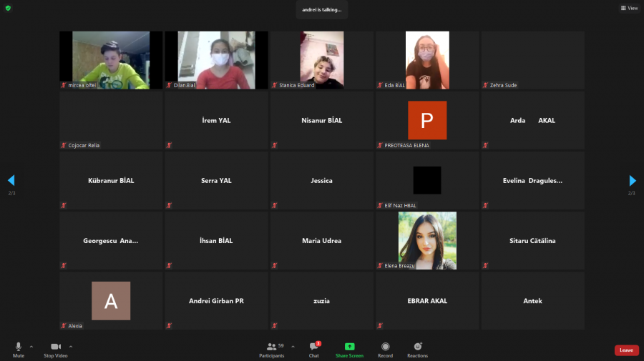
Task: Select Elena Breazu's video tile
Action: [427, 240]
